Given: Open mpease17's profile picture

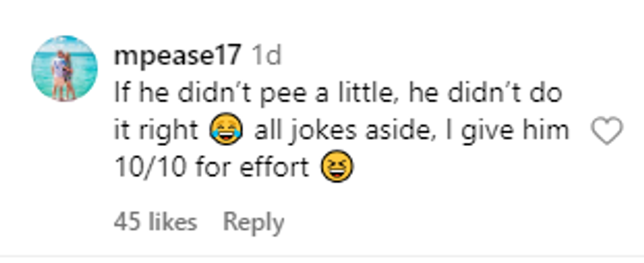Looking at the screenshot, I should pos(64,68).
